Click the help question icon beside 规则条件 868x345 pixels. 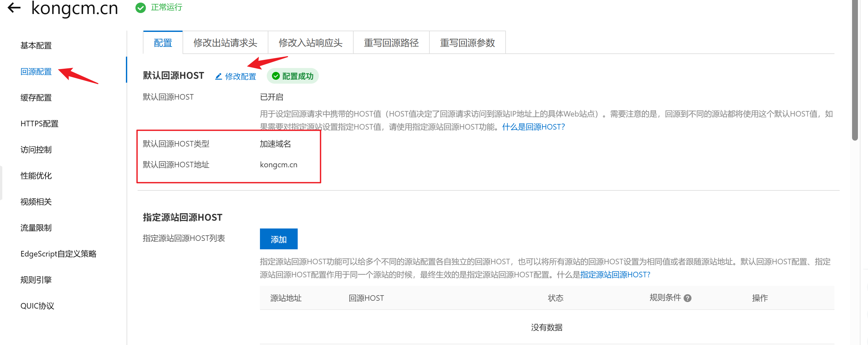pyautogui.click(x=687, y=298)
